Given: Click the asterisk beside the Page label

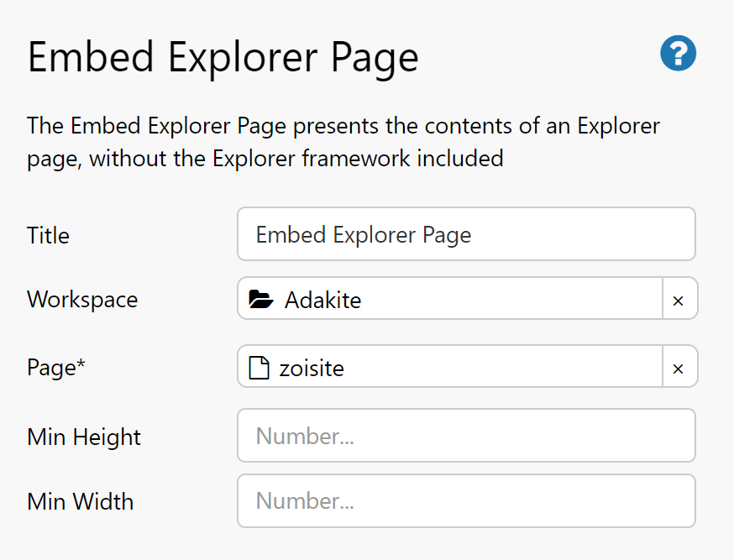Looking at the screenshot, I should [x=81, y=365].
